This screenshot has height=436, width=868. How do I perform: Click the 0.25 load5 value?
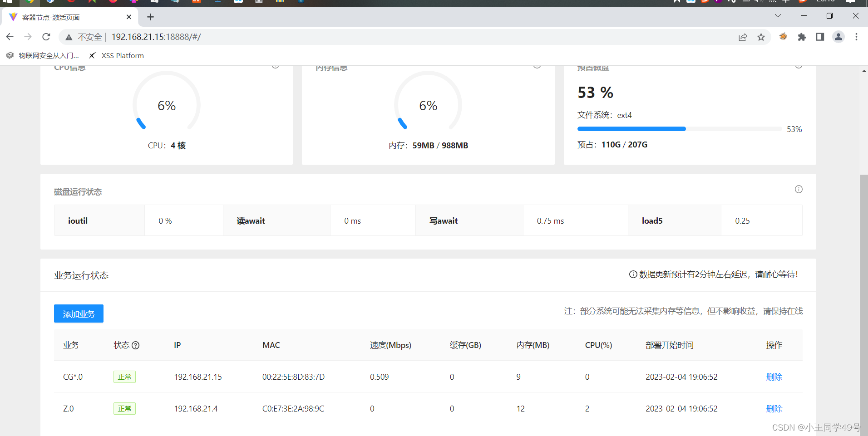pyautogui.click(x=742, y=220)
